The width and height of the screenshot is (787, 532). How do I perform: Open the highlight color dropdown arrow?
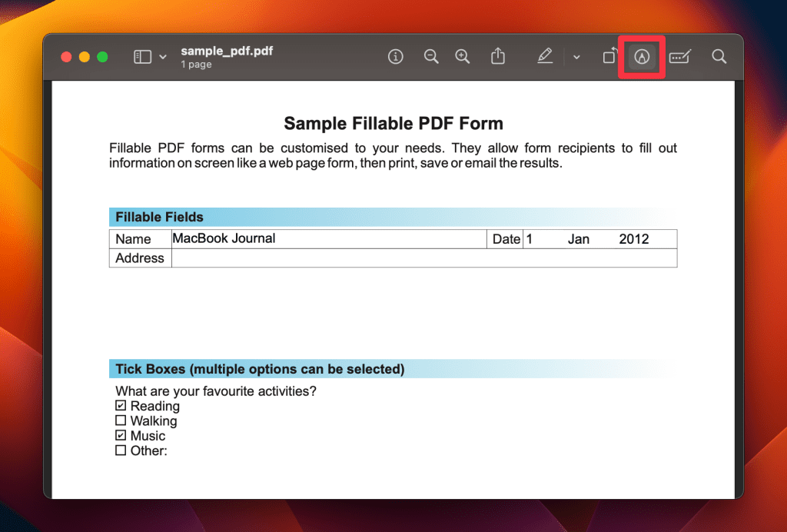click(x=576, y=57)
